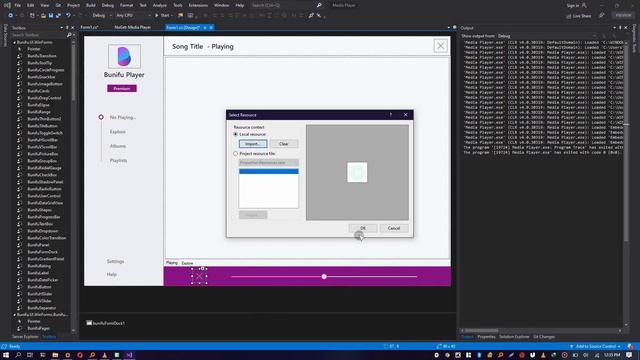
Task: Select BunifuPictureBox in Toolbox
Action: [43, 154]
